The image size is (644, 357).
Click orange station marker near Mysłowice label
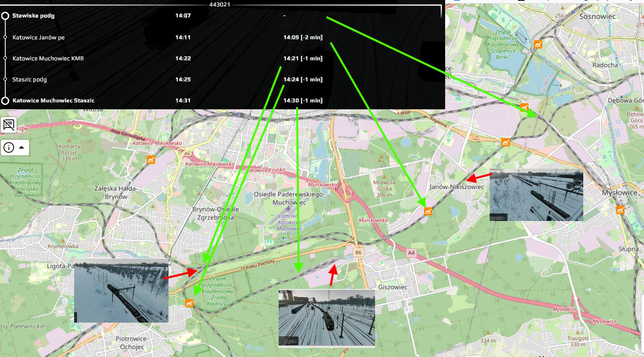tap(620, 210)
